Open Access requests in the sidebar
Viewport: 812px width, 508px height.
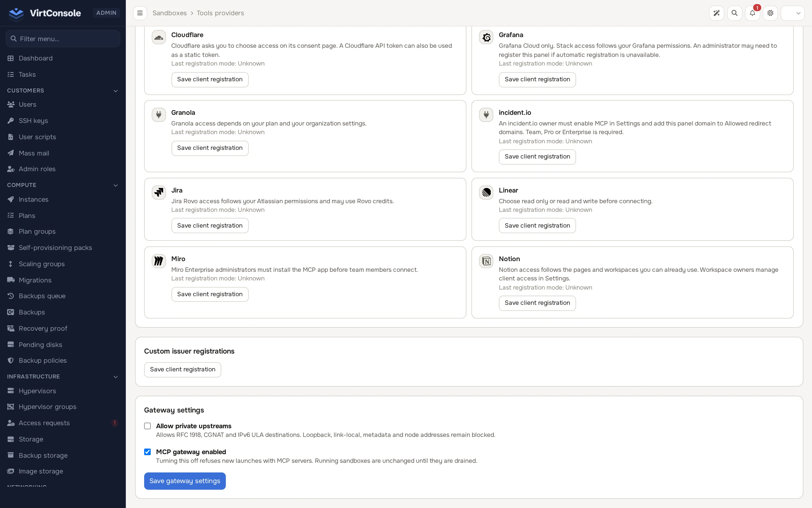coord(63,423)
